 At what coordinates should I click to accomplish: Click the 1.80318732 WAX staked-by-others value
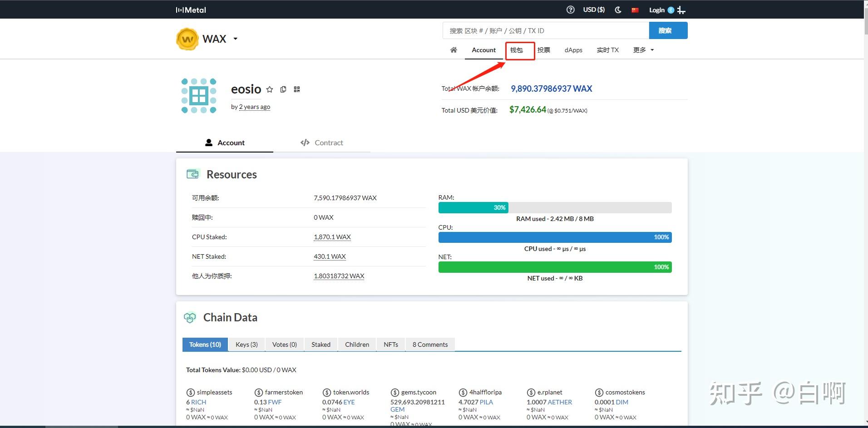339,276
